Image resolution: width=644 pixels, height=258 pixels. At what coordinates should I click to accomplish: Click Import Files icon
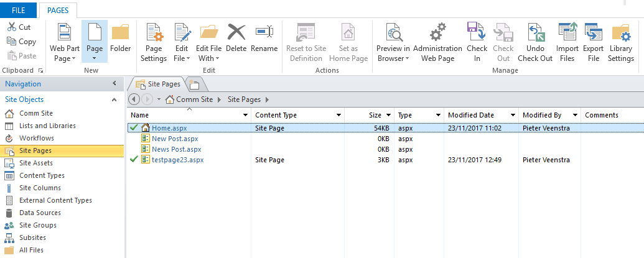(x=567, y=32)
